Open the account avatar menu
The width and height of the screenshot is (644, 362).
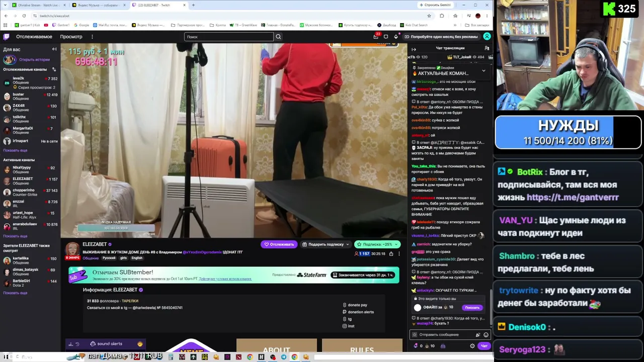tap(487, 37)
